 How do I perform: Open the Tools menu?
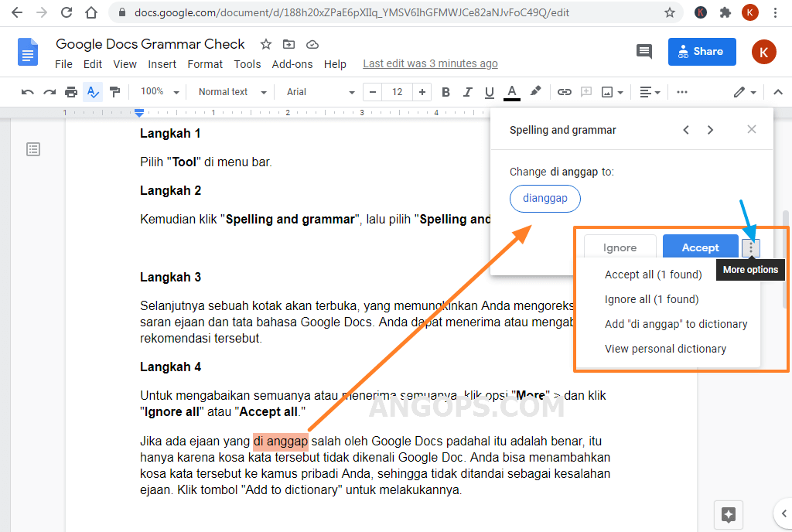pos(247,64)
